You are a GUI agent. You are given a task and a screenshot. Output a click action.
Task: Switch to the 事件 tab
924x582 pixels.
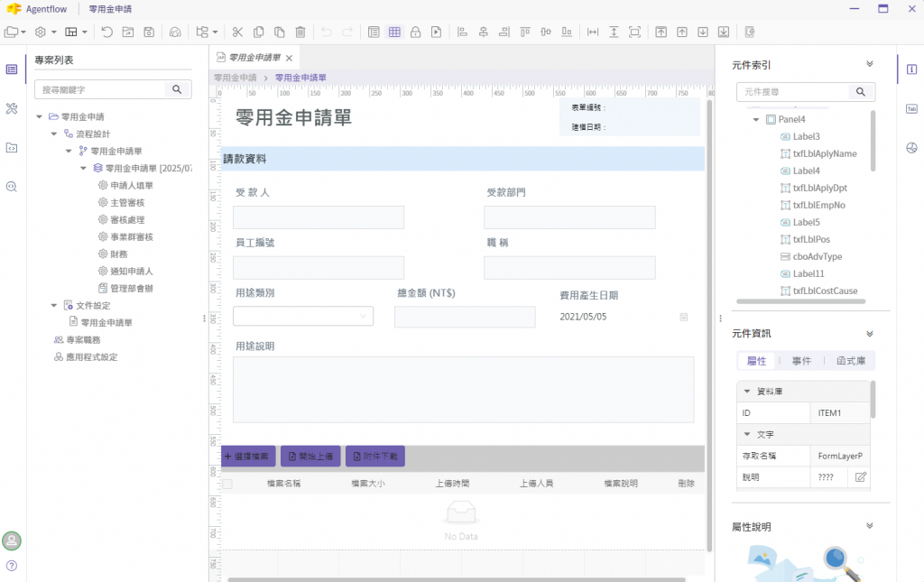click(801, 361)
